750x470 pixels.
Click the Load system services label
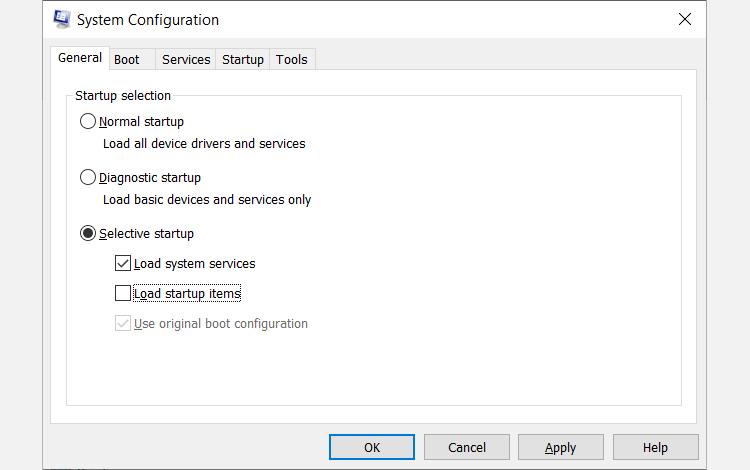pyautogui.click(x=194, y=263)
